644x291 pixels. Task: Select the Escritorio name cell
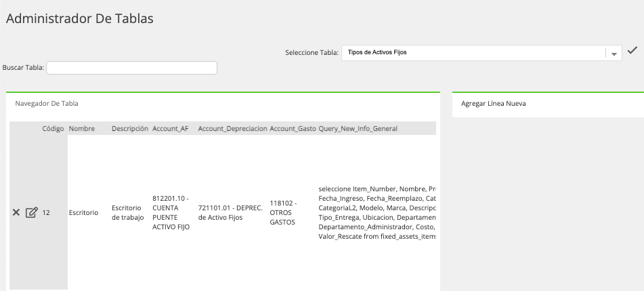point(83,213)
